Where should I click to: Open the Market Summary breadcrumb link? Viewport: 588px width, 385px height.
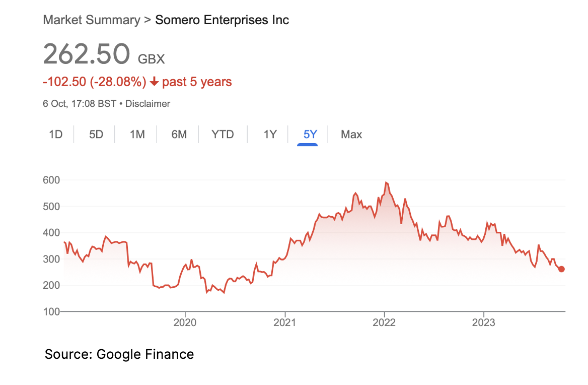click(92, 20)
